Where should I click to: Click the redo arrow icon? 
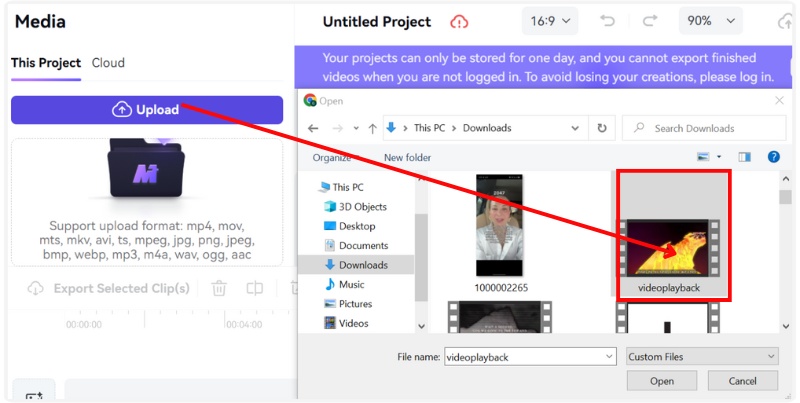point(650,21)
